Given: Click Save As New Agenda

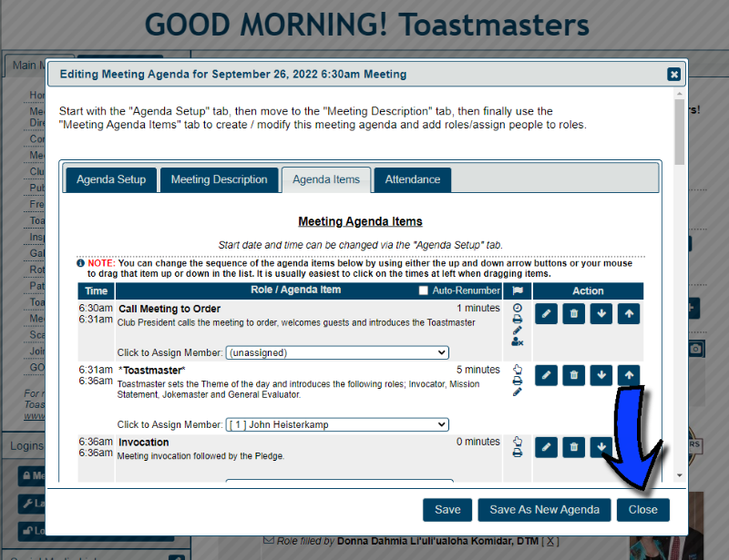Looking at the screenshot, I should pos(544,510).
